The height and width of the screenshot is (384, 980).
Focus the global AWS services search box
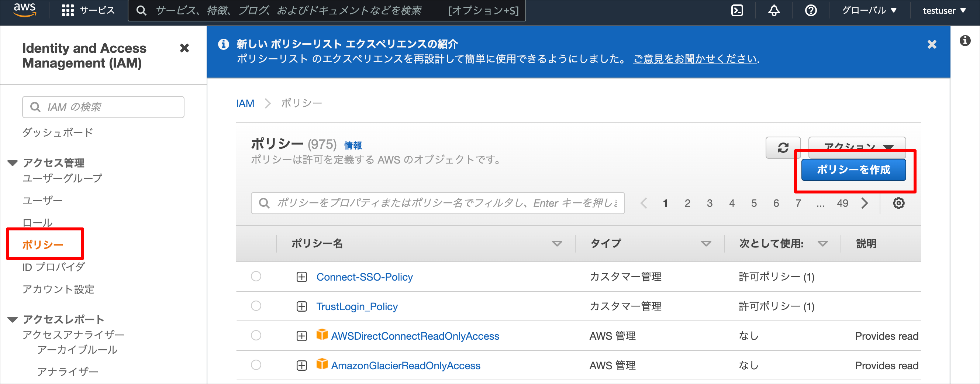click(327, 11)
